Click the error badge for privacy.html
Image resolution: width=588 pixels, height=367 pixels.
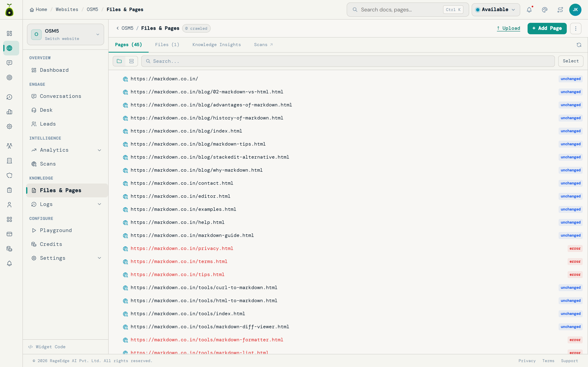(575, 249)
